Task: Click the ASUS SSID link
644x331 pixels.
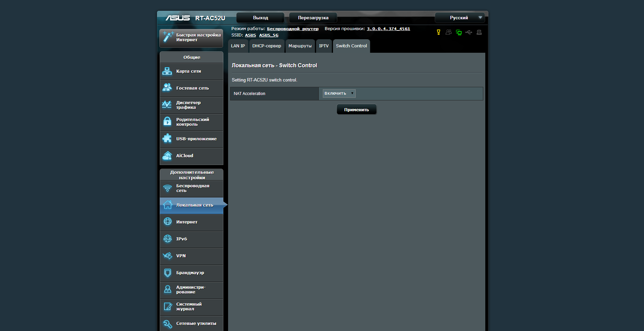Action: (x=250, y=35)
